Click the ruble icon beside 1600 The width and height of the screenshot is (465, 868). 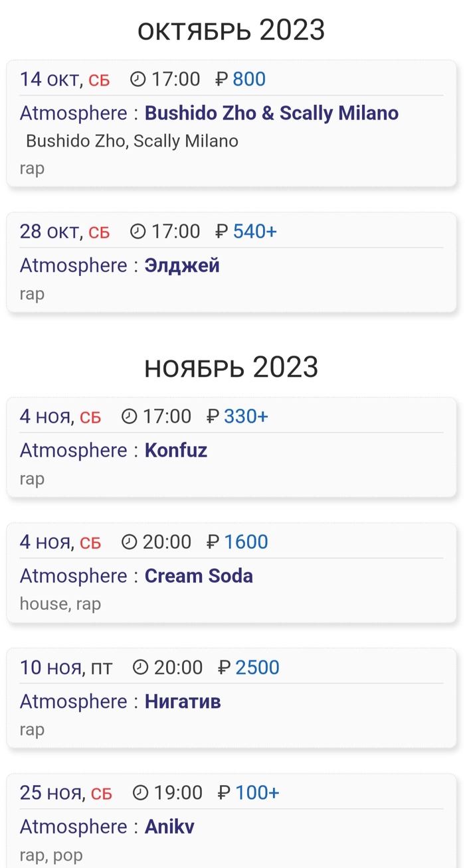(213, 542)
